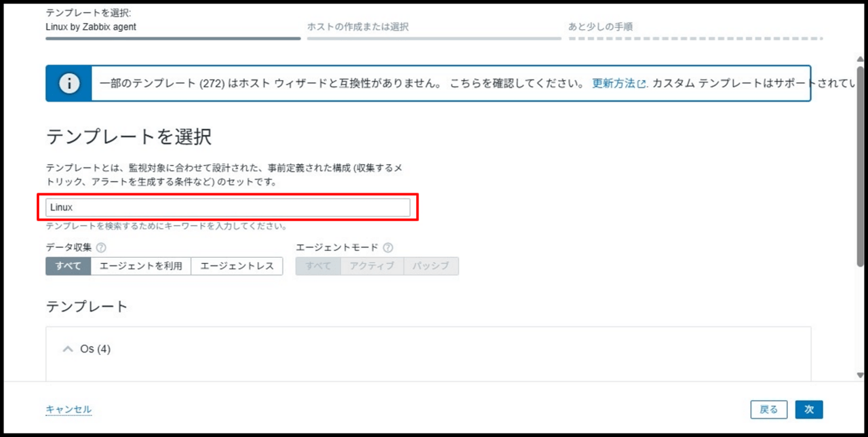Click the help icon next to データ収集
Screen dimensions: 868x437
(x=101, y=248)
